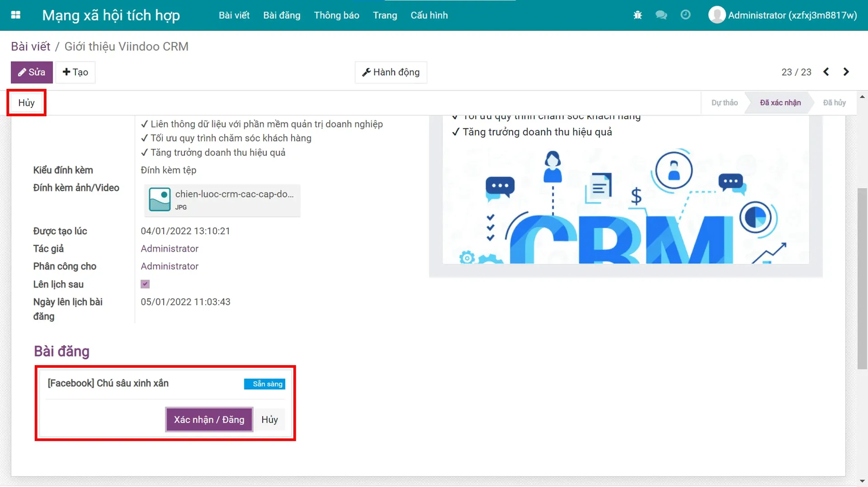Click the 'Bài viết' breadcrumb link

pyautogui.click(x=31, y=46)
